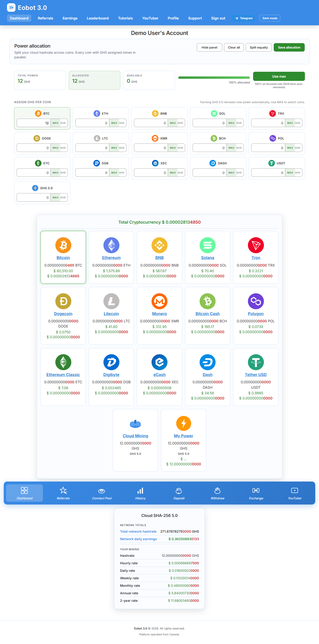The width and height of the screenshot is (319, 644).
Task: Click the My Power lightning icon
Action: point(184,423)
